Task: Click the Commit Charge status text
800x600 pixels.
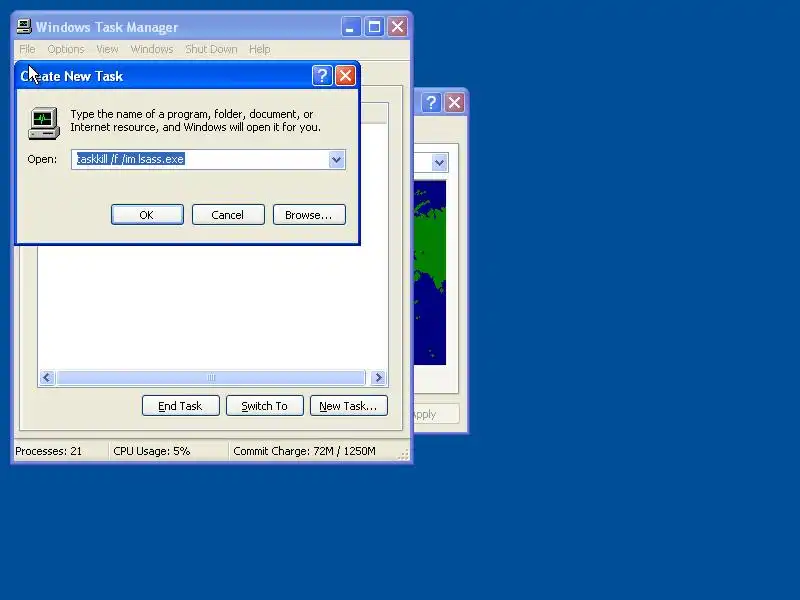Action: point(304,451)
